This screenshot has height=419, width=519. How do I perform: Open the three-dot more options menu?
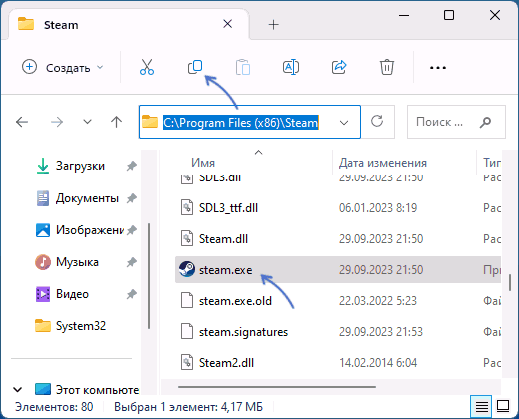tap(438, 68)
